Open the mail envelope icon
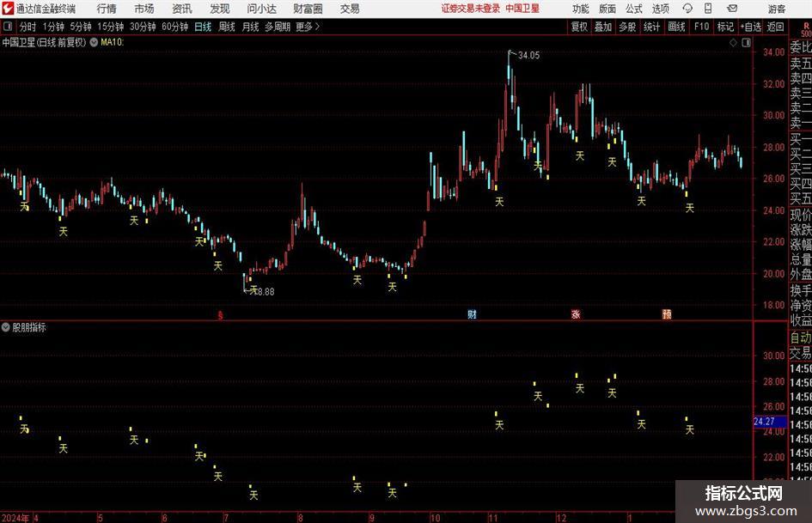 (732, 9)
